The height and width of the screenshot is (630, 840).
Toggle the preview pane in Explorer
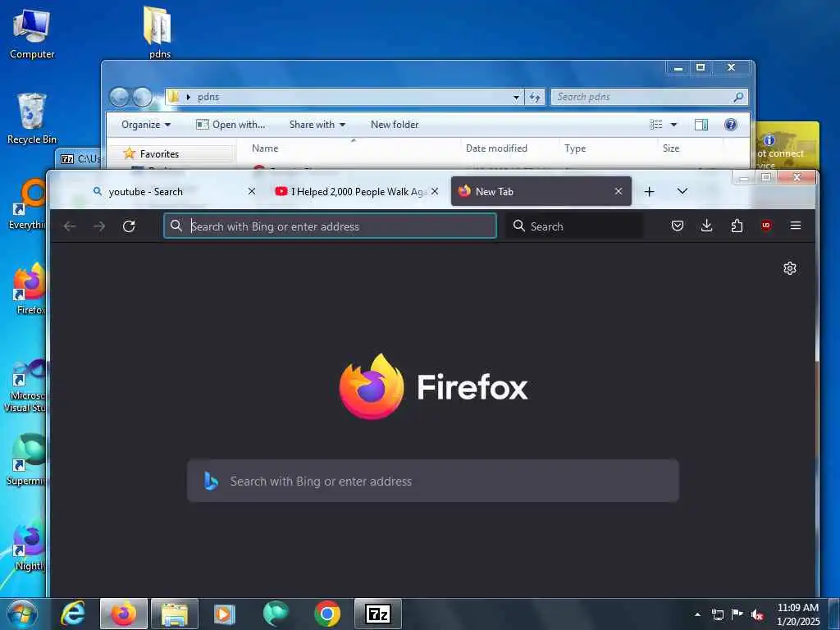coord(701,125)
